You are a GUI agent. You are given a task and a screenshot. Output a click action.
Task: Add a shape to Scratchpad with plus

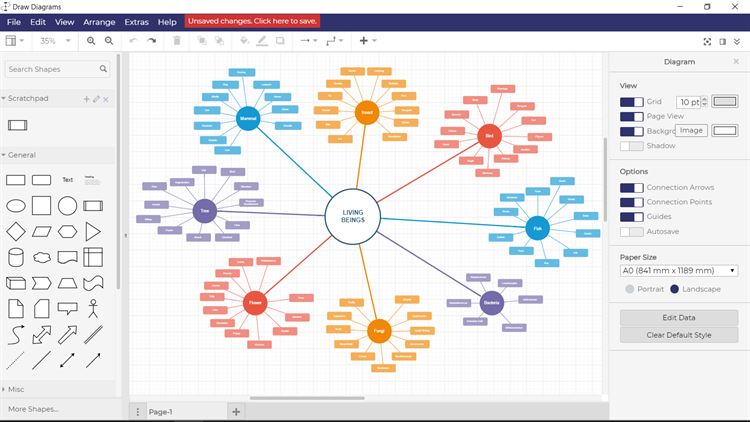tap(87, 99)
